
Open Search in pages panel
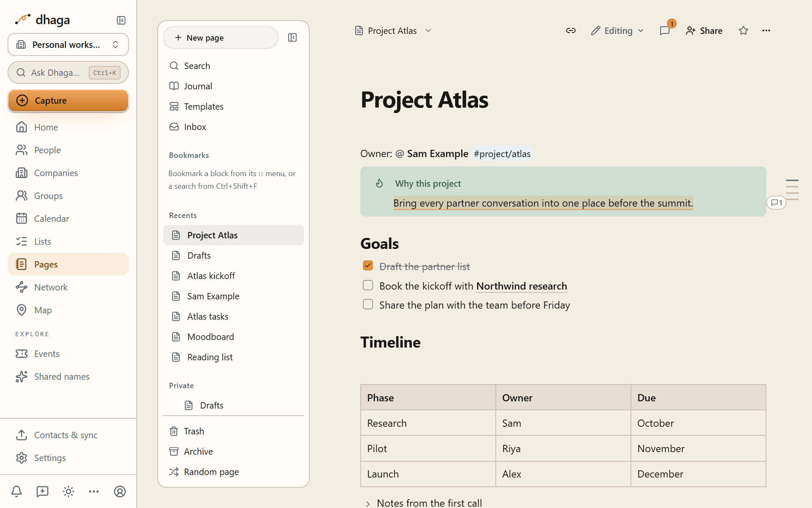[233, 66]
